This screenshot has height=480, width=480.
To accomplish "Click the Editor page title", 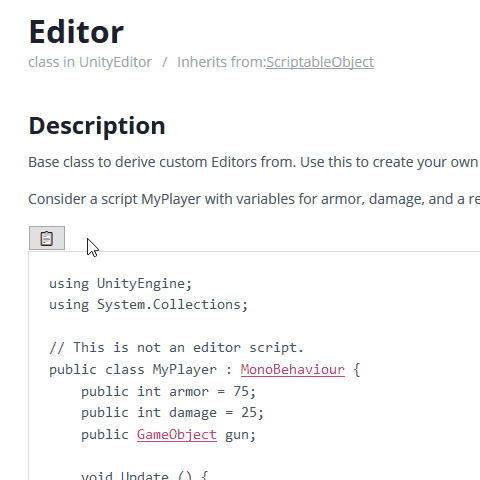I will click(76, 32).
